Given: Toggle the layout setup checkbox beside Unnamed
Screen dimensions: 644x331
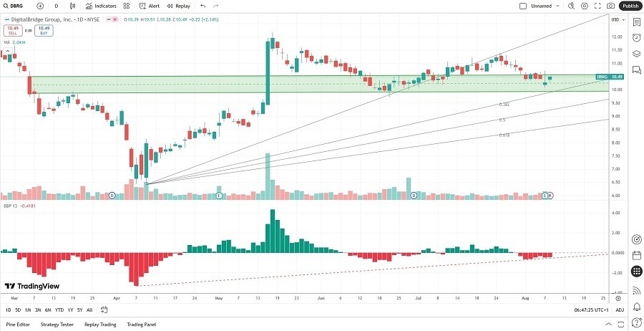Looking at the screenshot, I should (x=523, y=6).
